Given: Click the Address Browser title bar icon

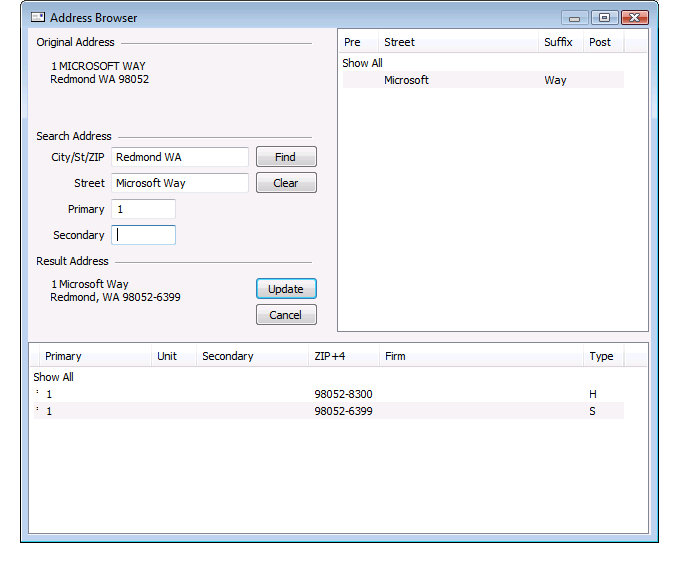Looking at the screenshot, I should point(38,17).
